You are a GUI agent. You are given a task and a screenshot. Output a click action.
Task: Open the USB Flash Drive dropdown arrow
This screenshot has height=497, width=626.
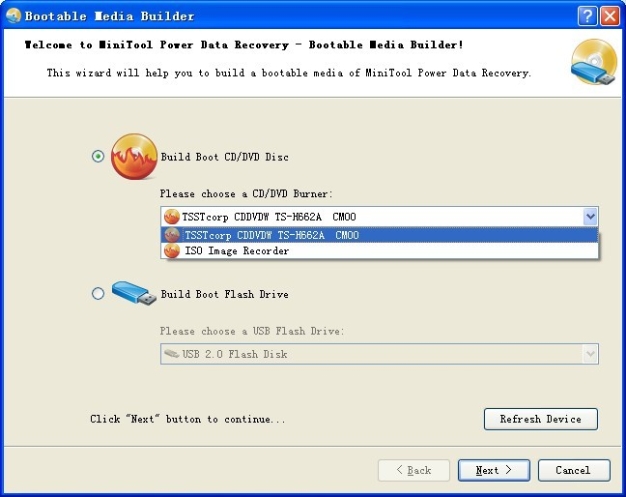point(590,354)
